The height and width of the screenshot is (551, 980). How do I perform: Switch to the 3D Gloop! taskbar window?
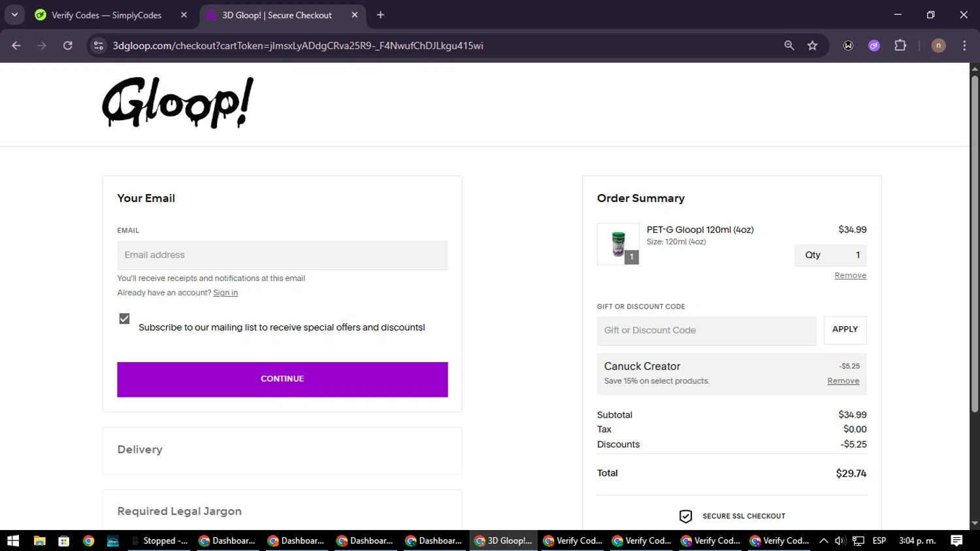pos(503,541)
